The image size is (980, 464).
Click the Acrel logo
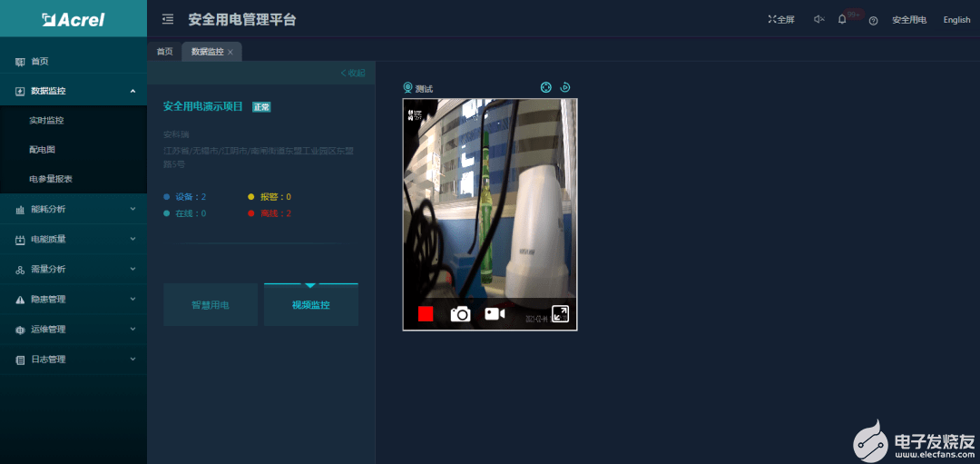click(x=73, y=19)
